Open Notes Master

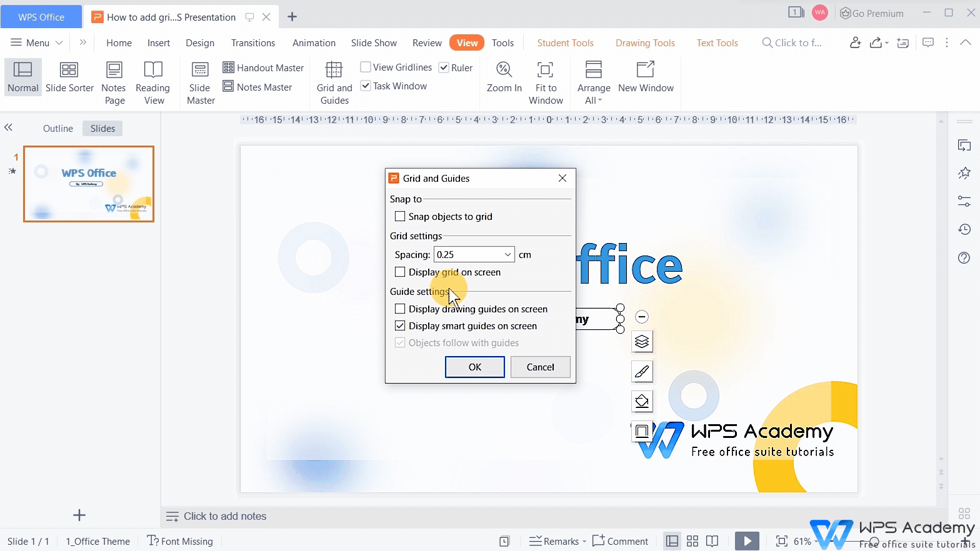tap(257, 87)
